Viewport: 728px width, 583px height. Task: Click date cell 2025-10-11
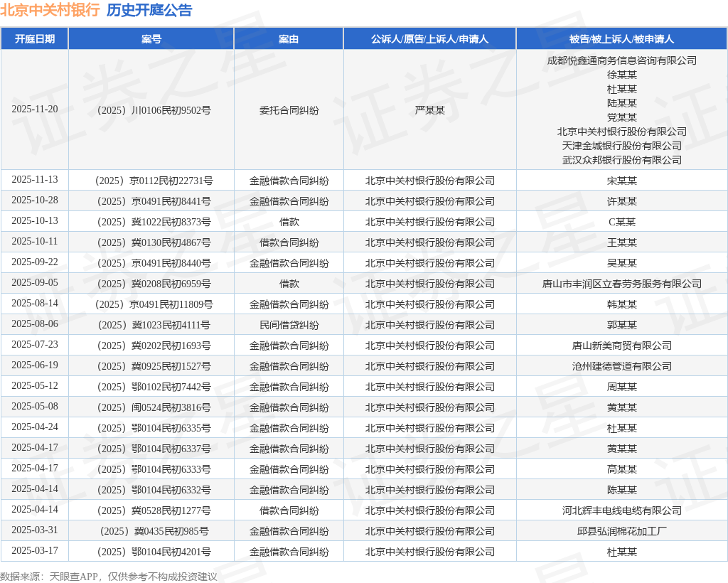35,241
